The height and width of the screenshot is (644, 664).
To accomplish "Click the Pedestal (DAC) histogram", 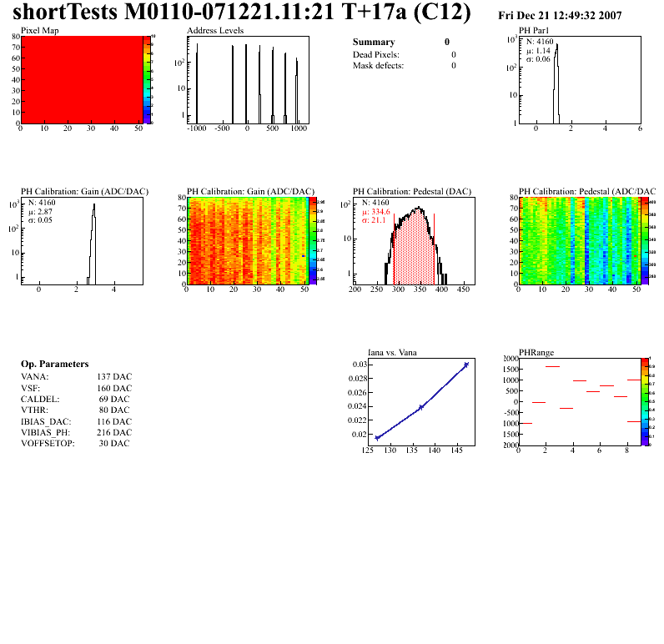I will coord(414,241).
